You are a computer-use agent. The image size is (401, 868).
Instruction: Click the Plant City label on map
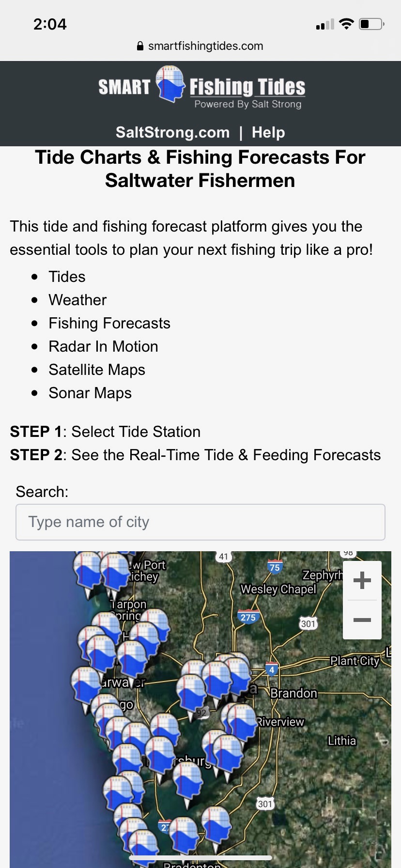click(355, 661)
